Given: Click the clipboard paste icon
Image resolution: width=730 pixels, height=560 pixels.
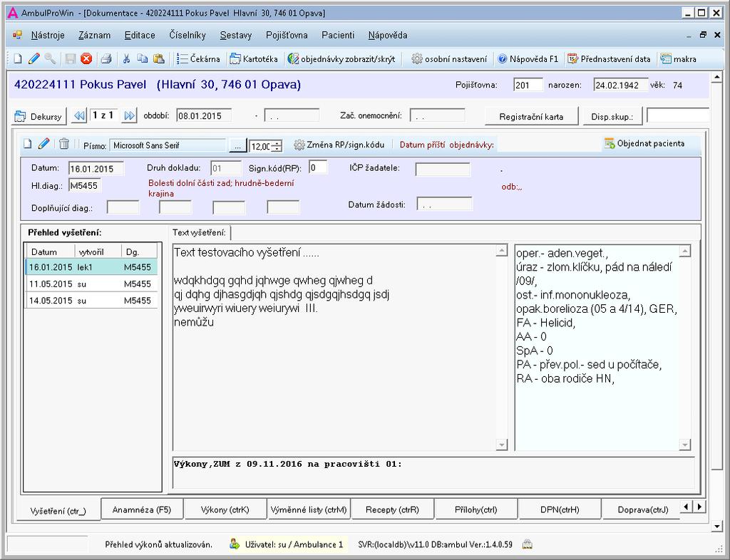Looking at the screenshot, I should pyautogui.click(x=159, y=58).
